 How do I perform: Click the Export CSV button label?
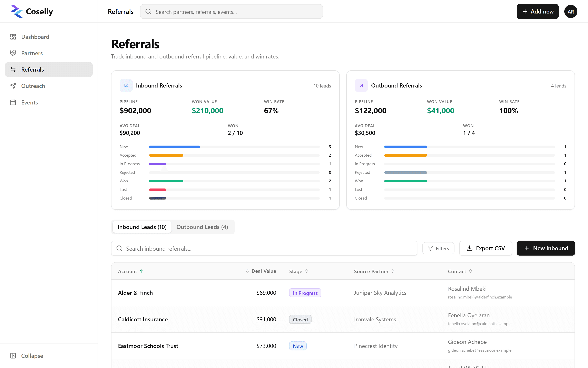click(x=490, y=248)
